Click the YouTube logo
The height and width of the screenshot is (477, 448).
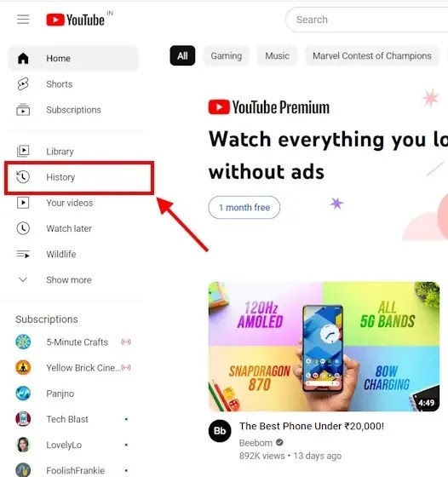click(x=76, y=20)
